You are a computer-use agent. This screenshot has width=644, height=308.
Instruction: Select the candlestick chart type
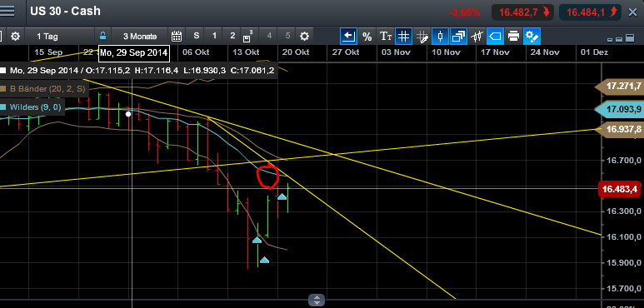coord(440,37)
